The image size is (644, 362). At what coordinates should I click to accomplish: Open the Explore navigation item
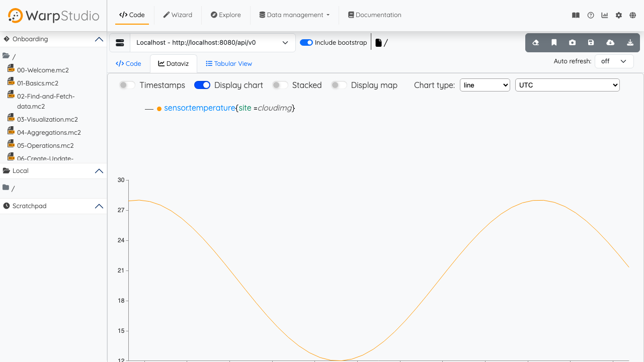click(x=225, y=15)
